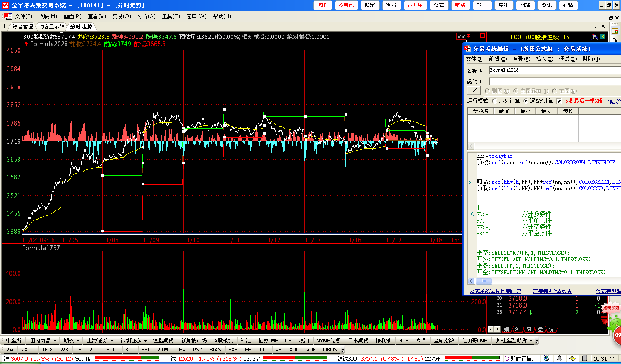Click the red anchor icon above chart
Viewport: 621px width, 364px height.
(468, 36)
